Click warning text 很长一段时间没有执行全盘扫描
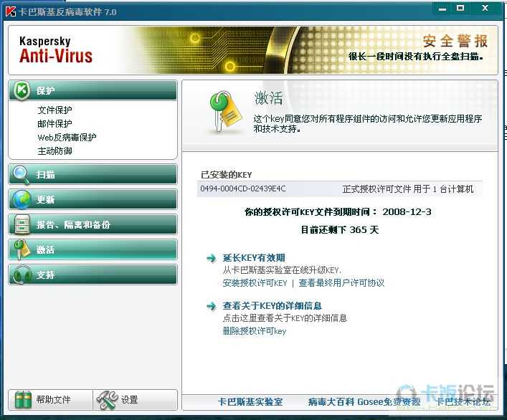Screen dimensions: 507x420 (x=416, y=57)
